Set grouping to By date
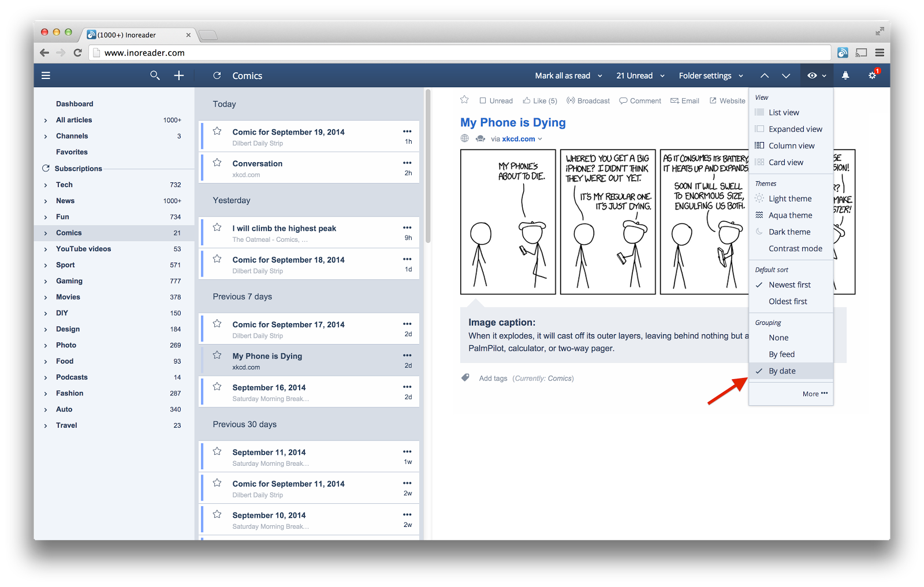The image size is (924, 587). coord(791,371)
